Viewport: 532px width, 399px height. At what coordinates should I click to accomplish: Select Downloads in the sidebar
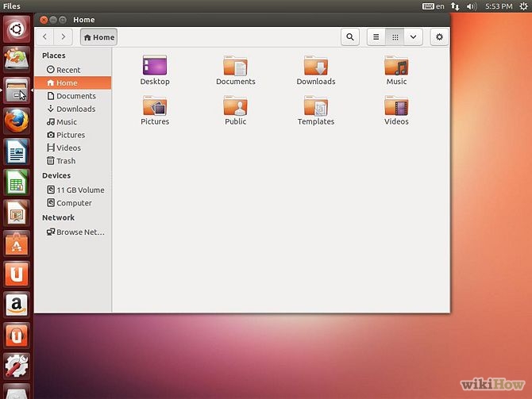[72, 109]
